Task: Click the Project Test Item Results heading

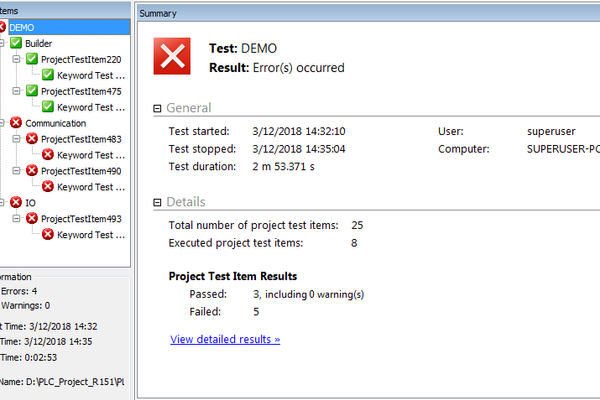Action: (x=233, y=276)
